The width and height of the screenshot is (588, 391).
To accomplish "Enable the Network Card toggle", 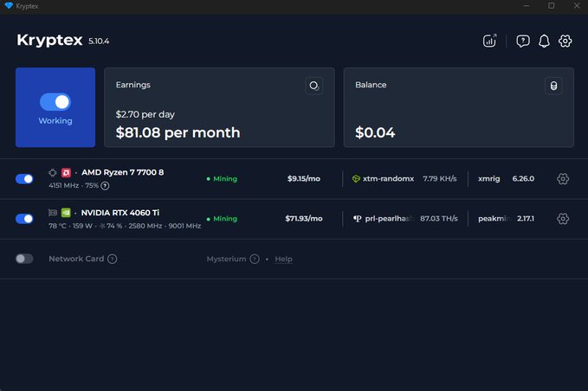I will click(x=24, y=259).
